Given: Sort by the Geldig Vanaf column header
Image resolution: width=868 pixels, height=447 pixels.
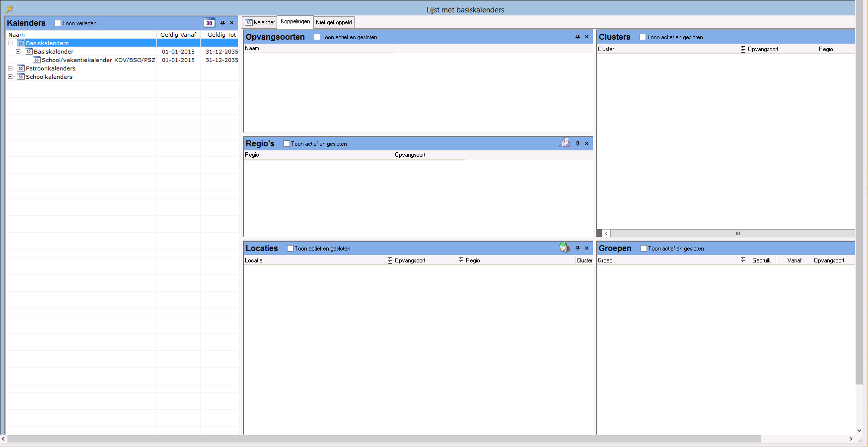Looking at the screenshot, I should [178, 35].
